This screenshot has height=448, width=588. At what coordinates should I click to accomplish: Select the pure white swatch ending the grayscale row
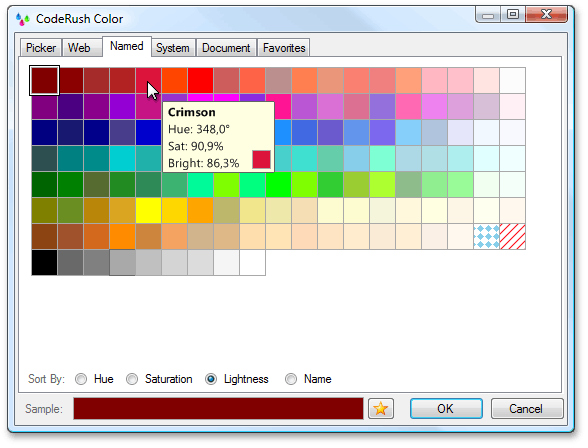coord(252,262)
